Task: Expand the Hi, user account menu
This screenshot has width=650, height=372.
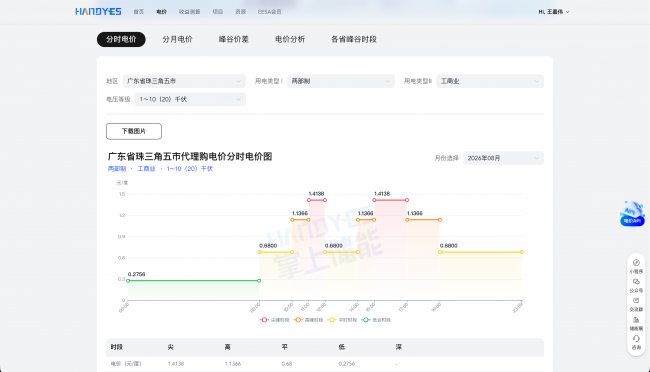Action: point(554,12)
